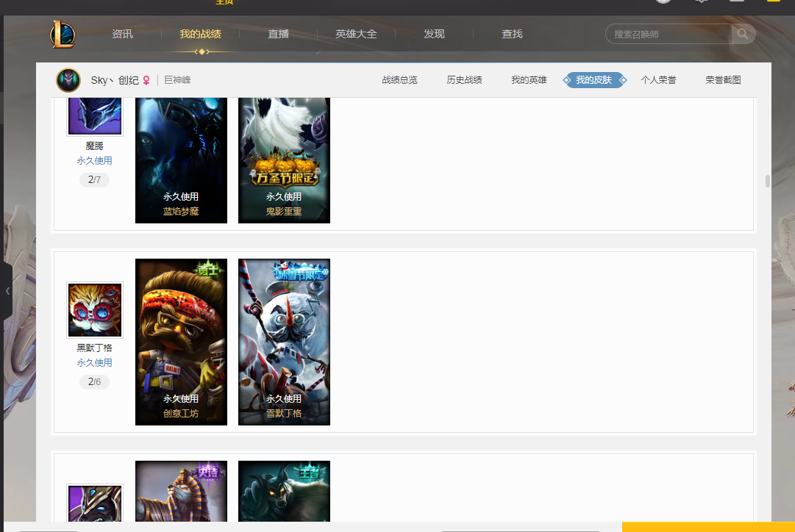Open 历史战绩 section
Screen dimensions: 795x532
(465, 80)
